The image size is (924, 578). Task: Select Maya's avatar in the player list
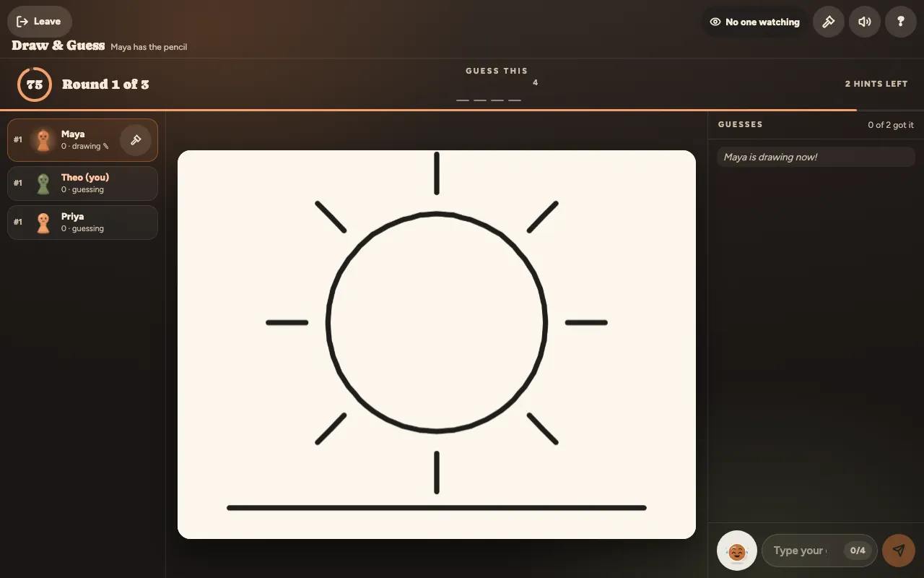click(x=43, y=140)
